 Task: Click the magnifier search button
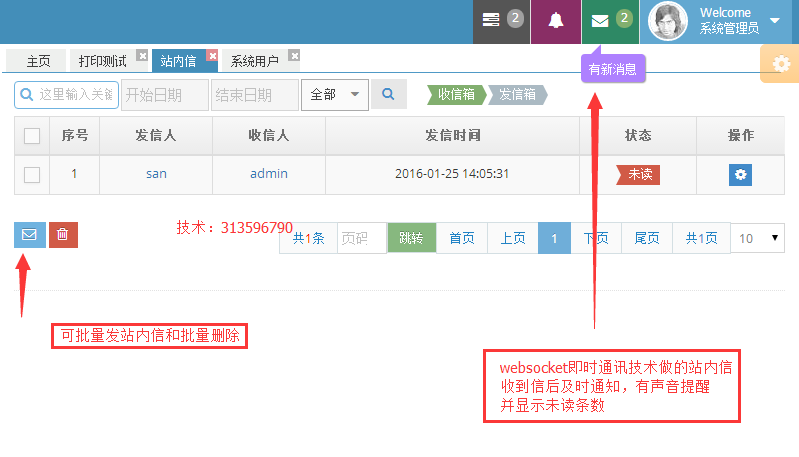(388, 94)
